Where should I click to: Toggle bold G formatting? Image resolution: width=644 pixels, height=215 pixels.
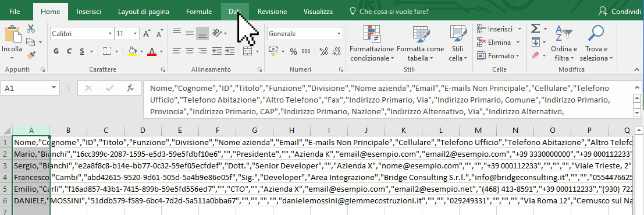(56, 51)
